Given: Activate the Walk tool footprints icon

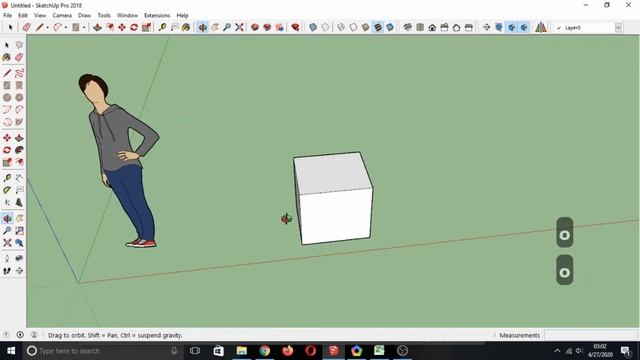Looking at the screenshot, I should (7, 271).
